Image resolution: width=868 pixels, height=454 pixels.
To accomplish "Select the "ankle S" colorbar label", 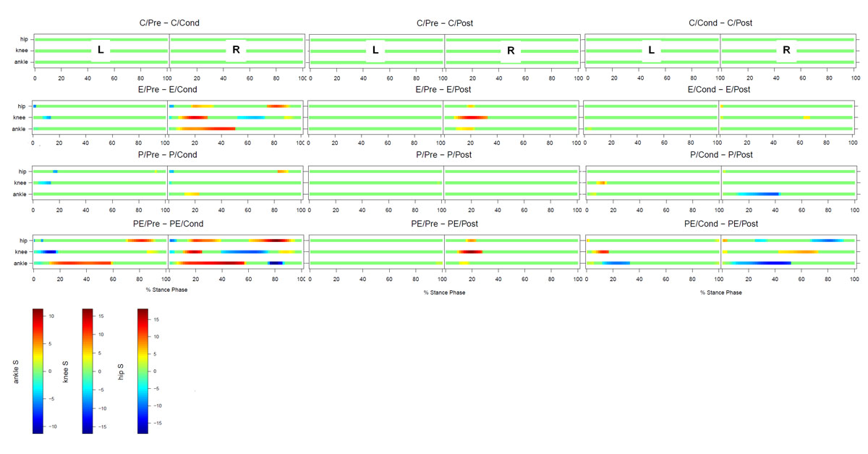I will tap(16, 371).
